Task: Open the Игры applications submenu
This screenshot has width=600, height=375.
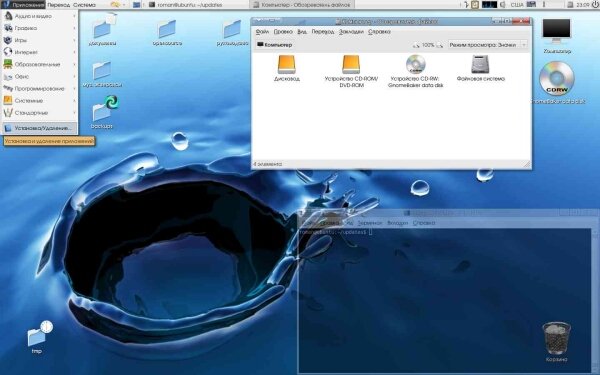Action: (39, 40)
